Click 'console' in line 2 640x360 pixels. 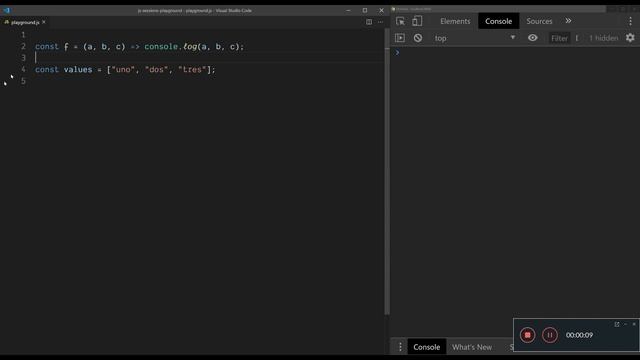coord(161,47)
